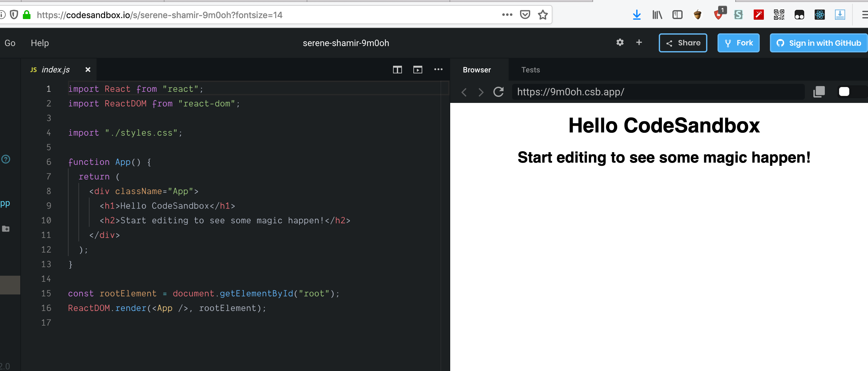Go back in the preview browser
Screen dimensions: 868x371
coord(464,92)
